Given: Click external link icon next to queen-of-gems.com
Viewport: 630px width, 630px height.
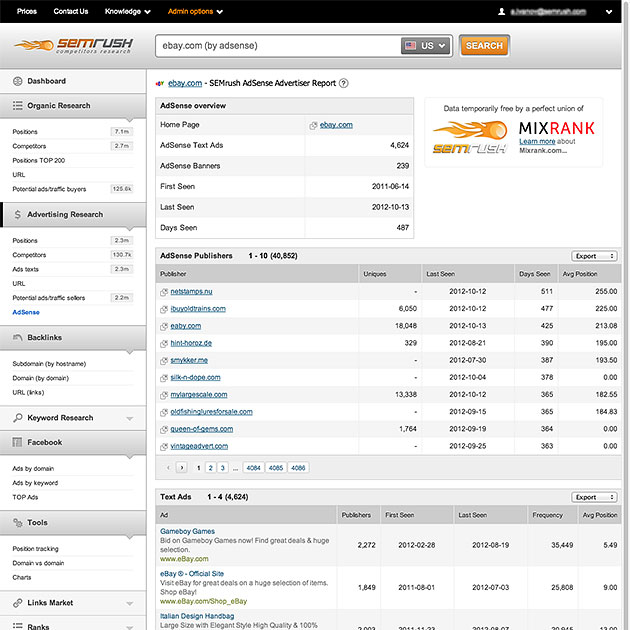Looking at the screenshot, I should click(x=164, y=430).
